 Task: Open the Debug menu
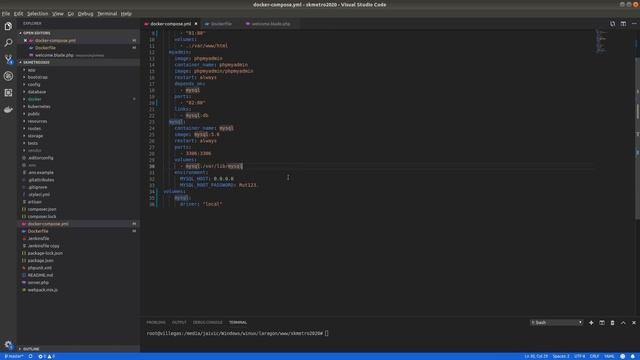point(85,13)
